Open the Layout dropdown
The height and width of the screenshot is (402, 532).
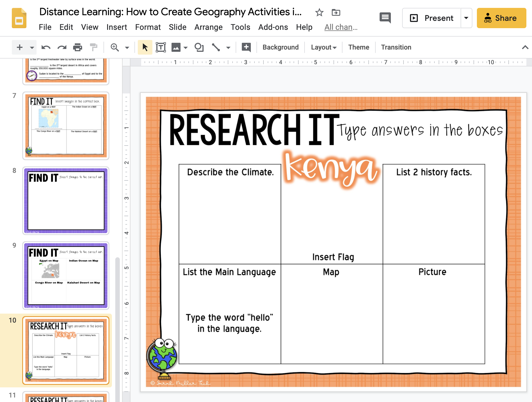324,47
